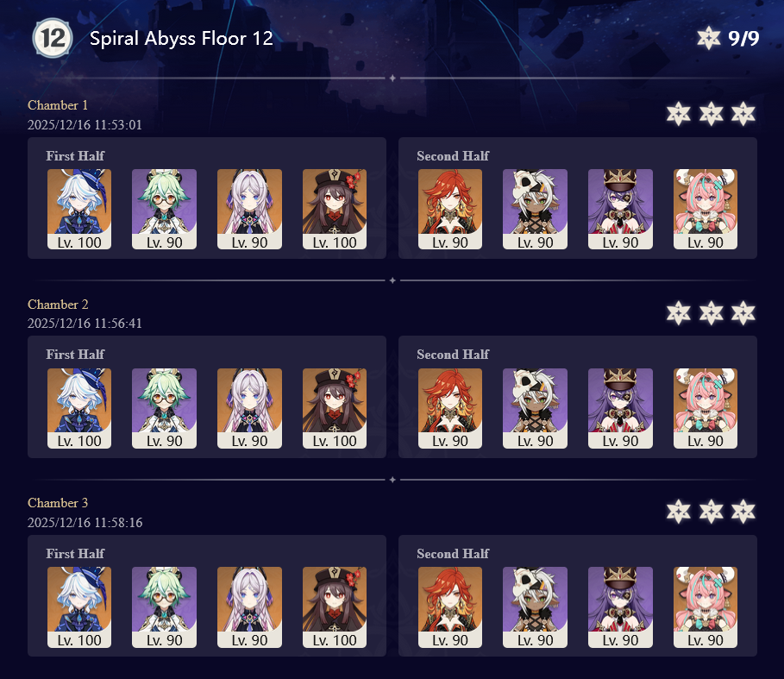Viewport: 784px width, 679px height.
Task: Click the middle star of Chamber 3
Action: click(x=711, y=512)
